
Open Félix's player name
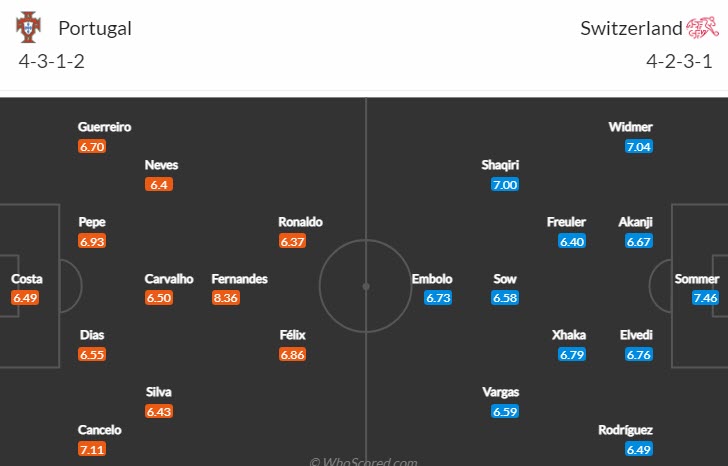[293, 335]
